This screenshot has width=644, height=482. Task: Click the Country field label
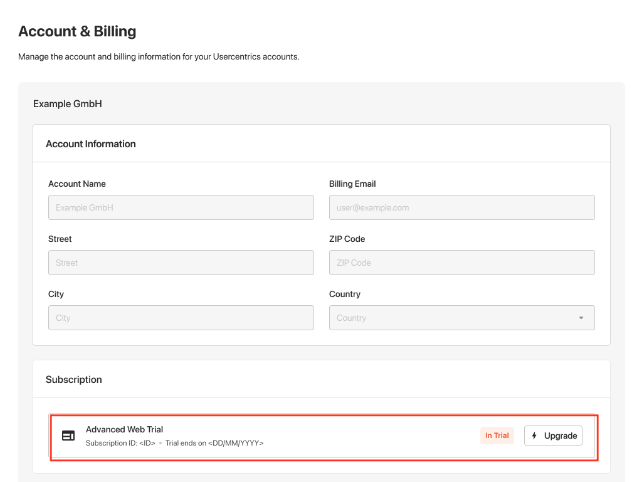(345, 294)
